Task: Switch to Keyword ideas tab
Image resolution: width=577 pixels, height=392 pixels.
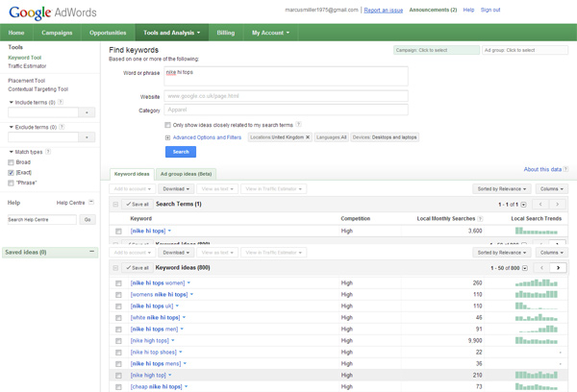Action: (x=132, y=174)
